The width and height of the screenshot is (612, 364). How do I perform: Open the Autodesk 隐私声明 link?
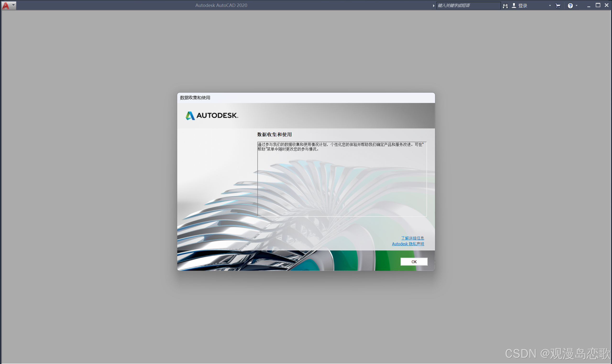pos(408,244)
